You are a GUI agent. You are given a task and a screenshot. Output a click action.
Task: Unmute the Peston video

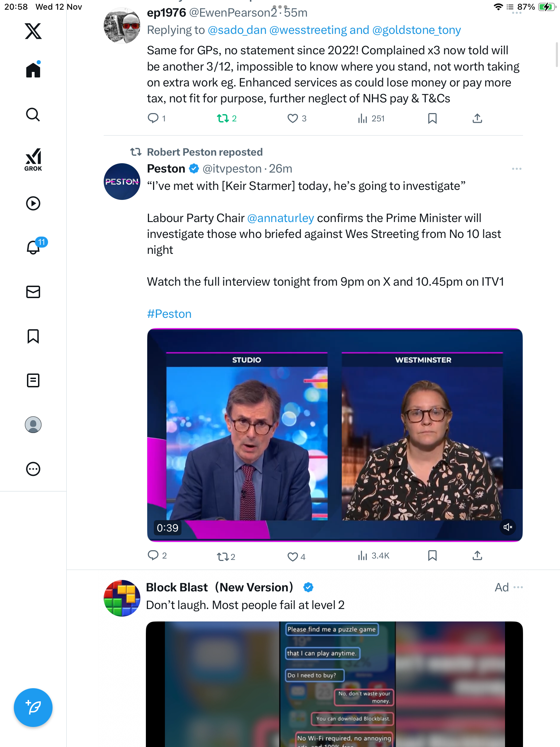point(508,527)
